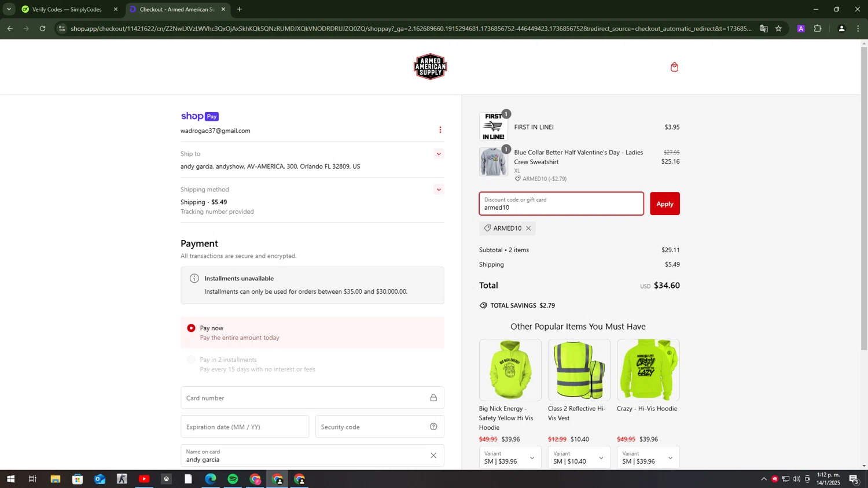
Task: Open Class 2 Reflective Hi-Vis Vest thumbnail
Action: coord(579,370)
